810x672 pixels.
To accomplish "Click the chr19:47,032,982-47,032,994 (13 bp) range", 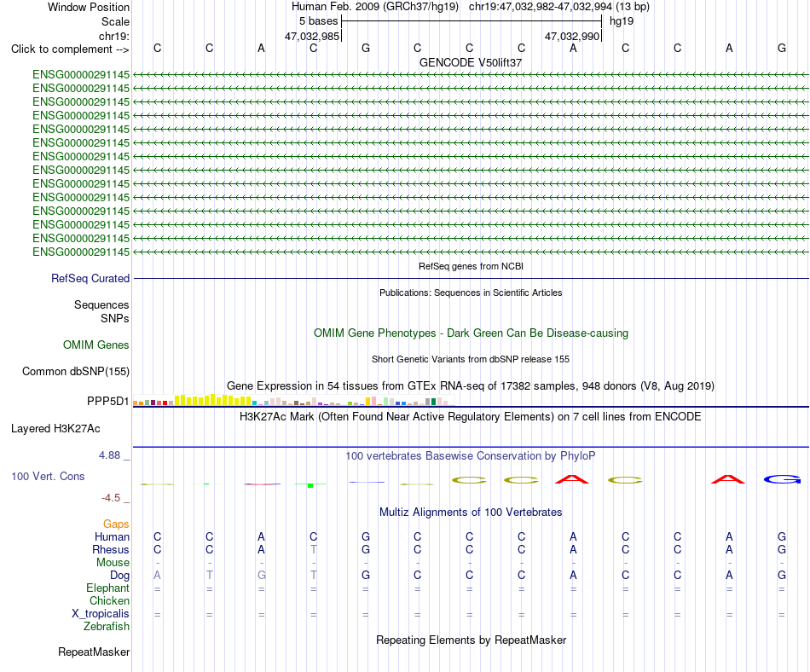I will [x=559, y=7].
